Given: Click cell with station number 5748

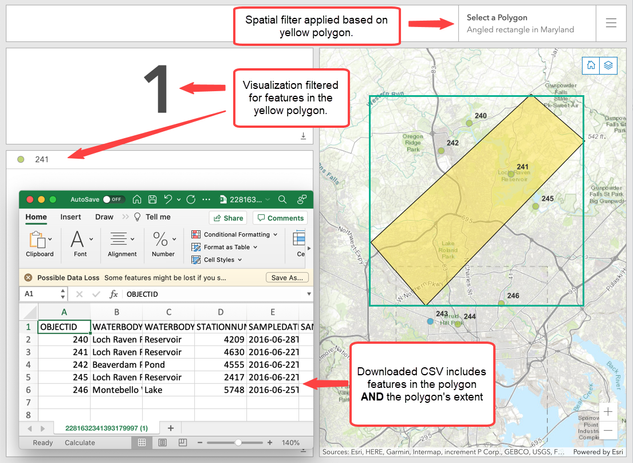Looking at the screenshot, I should [220, 390].
